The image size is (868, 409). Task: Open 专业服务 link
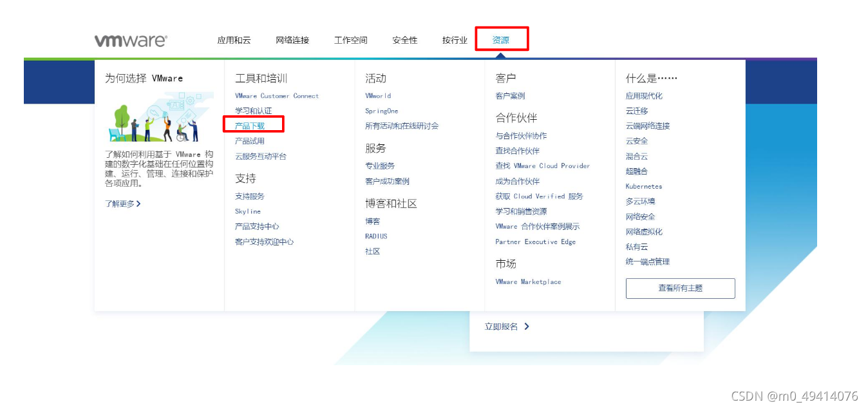pyautogui.click(x=380, y=166)
